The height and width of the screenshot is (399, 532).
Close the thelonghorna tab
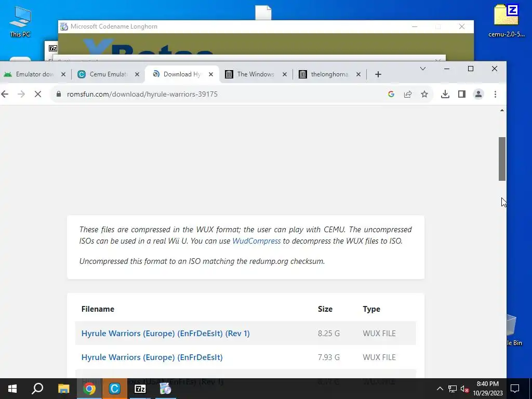click(358, 74)
